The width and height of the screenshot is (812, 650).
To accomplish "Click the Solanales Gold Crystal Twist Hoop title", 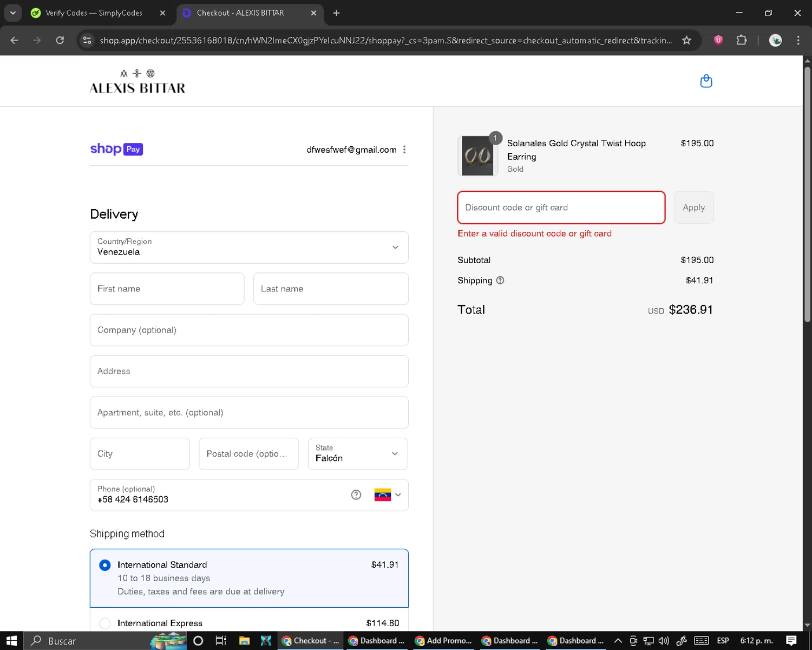I will point(577,150).
